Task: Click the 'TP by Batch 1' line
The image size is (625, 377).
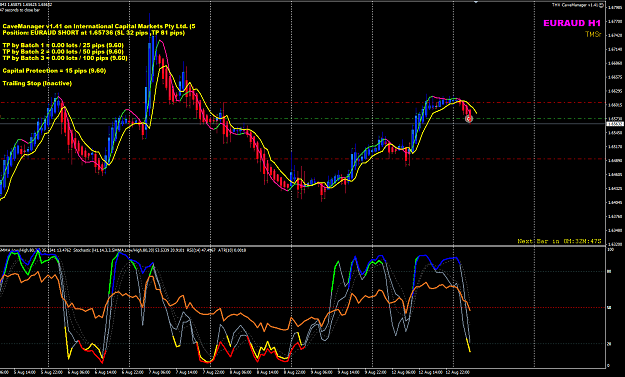Action: pos(63,45)
